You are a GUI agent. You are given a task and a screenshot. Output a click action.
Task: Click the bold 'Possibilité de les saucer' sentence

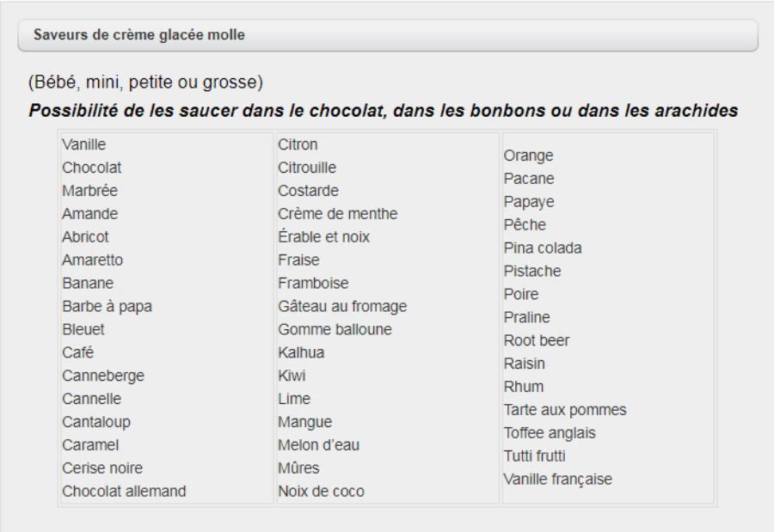(384, 112)
